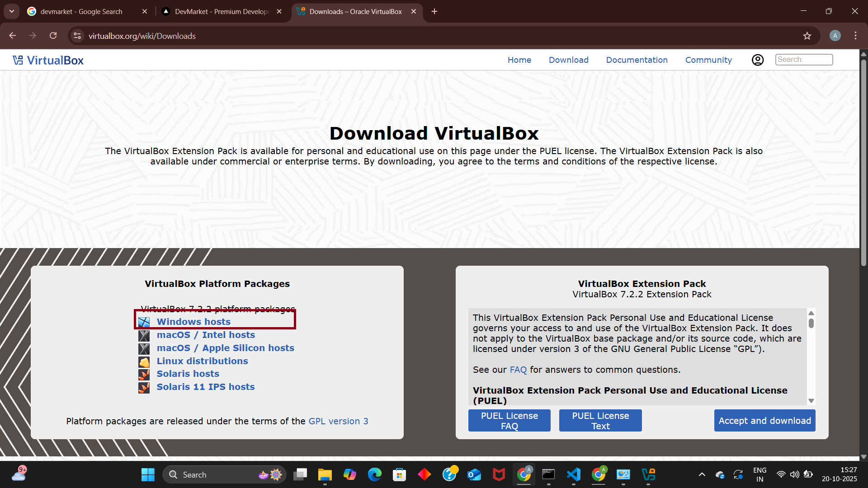Open the Documentation menu item
The height and width of the screenshot is (488, 868).
pos(637,60)
